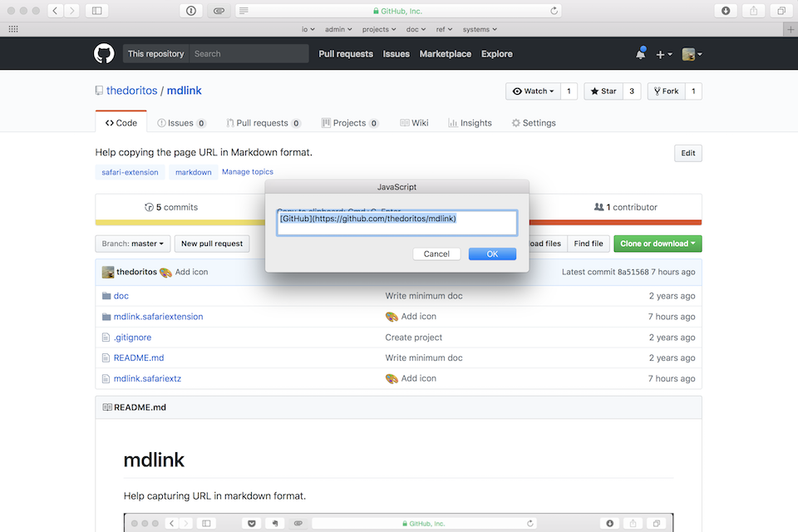Select the Code tab
Screen dimensions: 798x532
pos(121,123)
